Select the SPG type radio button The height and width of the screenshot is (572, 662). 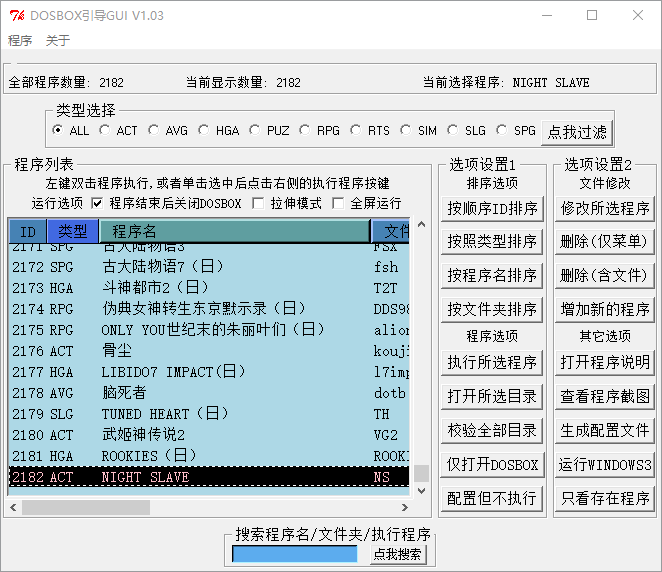pos(502,130)
